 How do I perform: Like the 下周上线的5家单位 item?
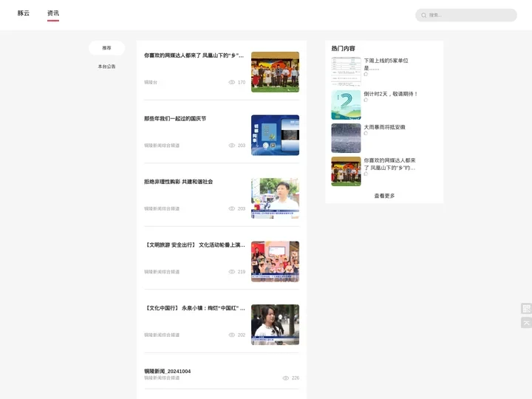tap(366, 74)
